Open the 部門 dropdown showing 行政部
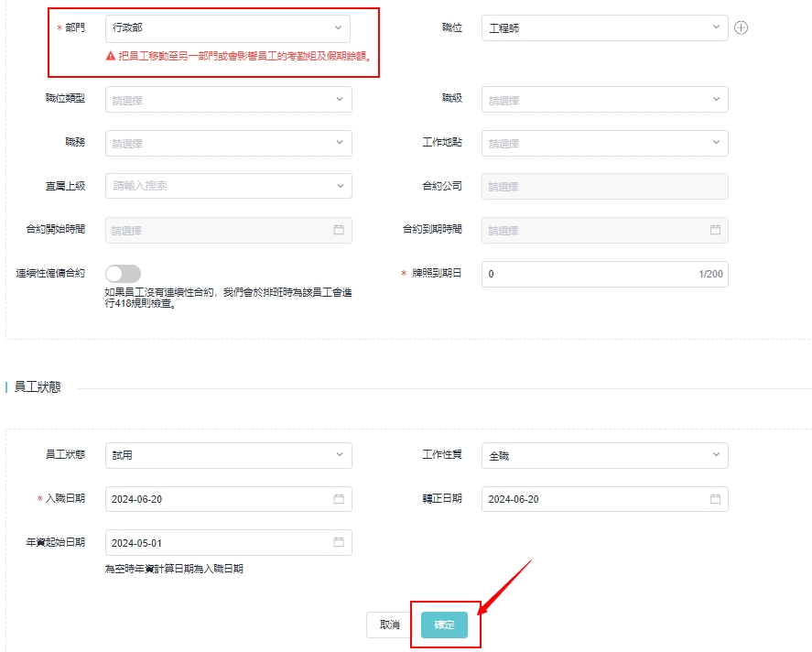 228,27
